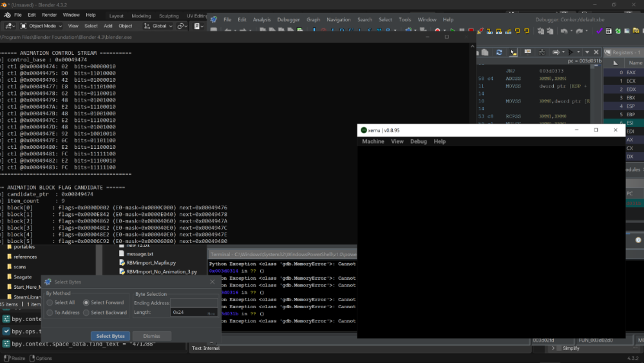
Task: Click the purple checkmark icon in Ghidra toolbar
Action: click(599, 31)
